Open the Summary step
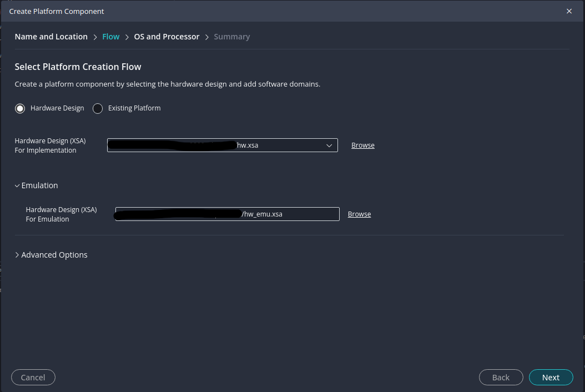This screenshot has width=585, height=392. 232,37
